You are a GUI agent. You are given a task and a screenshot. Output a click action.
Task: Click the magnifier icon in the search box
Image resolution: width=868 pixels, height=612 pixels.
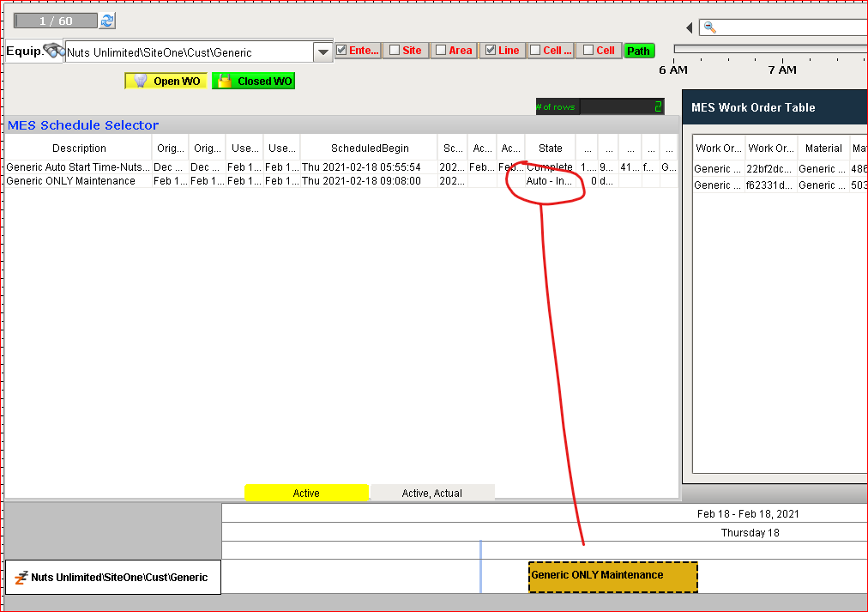(x=709, y=27)
